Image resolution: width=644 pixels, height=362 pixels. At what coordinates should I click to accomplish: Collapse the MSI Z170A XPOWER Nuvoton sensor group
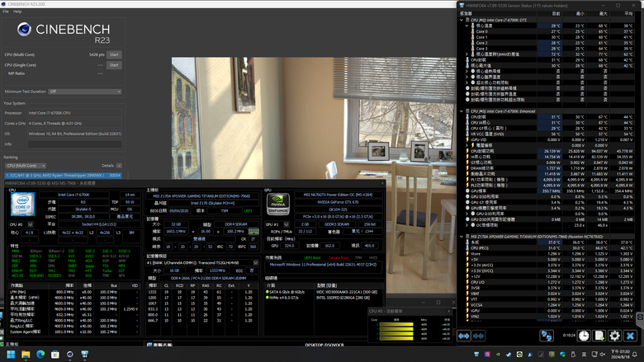tap(462, 237)
